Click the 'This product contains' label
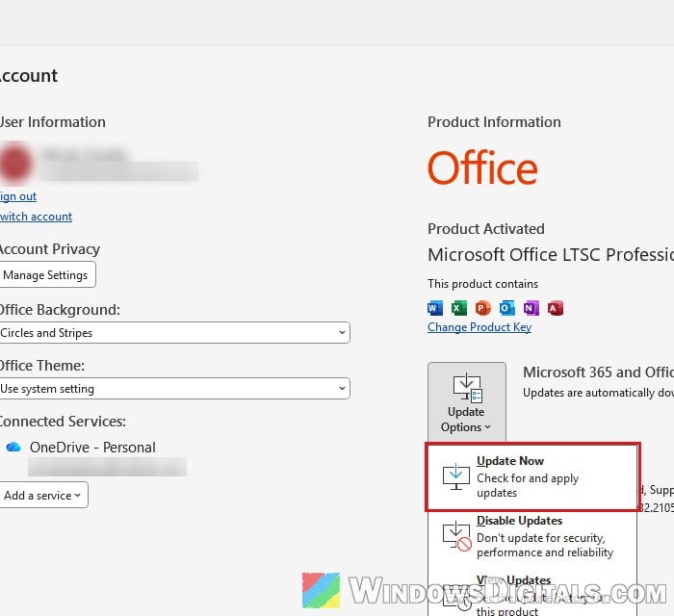 click(x=482, y=284)
